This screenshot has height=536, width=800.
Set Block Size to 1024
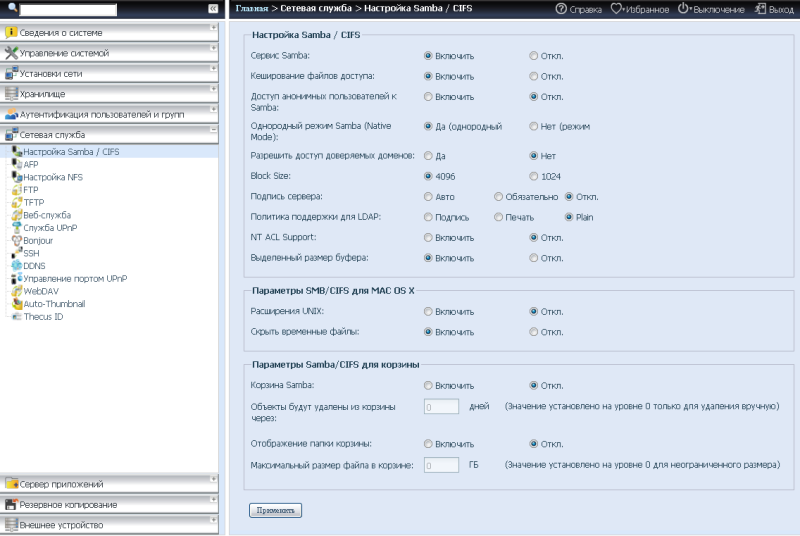534,176
